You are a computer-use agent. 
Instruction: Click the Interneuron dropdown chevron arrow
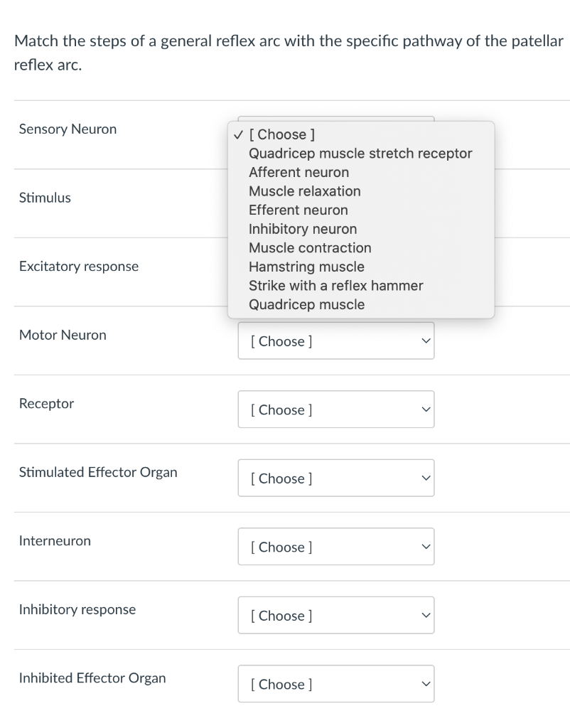(425, 547)
